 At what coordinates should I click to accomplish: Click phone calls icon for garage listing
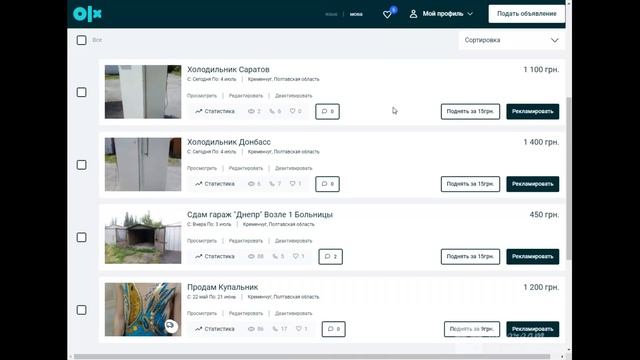pos(276,257)
